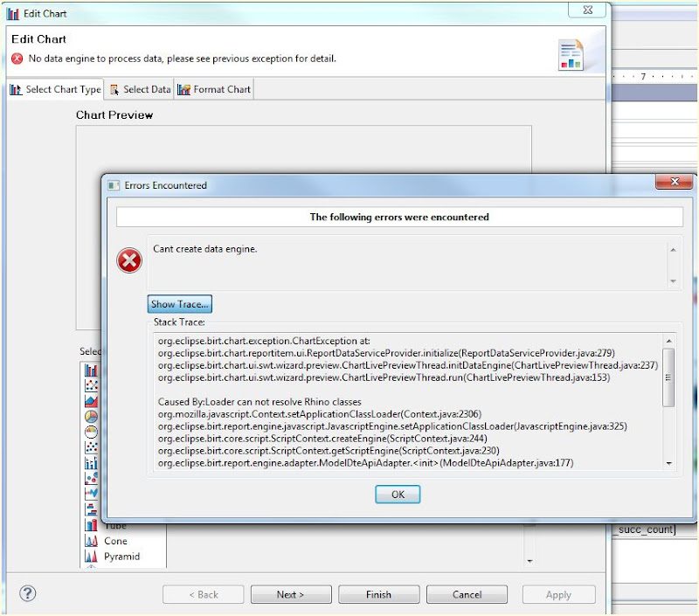699x616 pixels.
Task: Open the Select Data tab
Action: coord(140,90)
